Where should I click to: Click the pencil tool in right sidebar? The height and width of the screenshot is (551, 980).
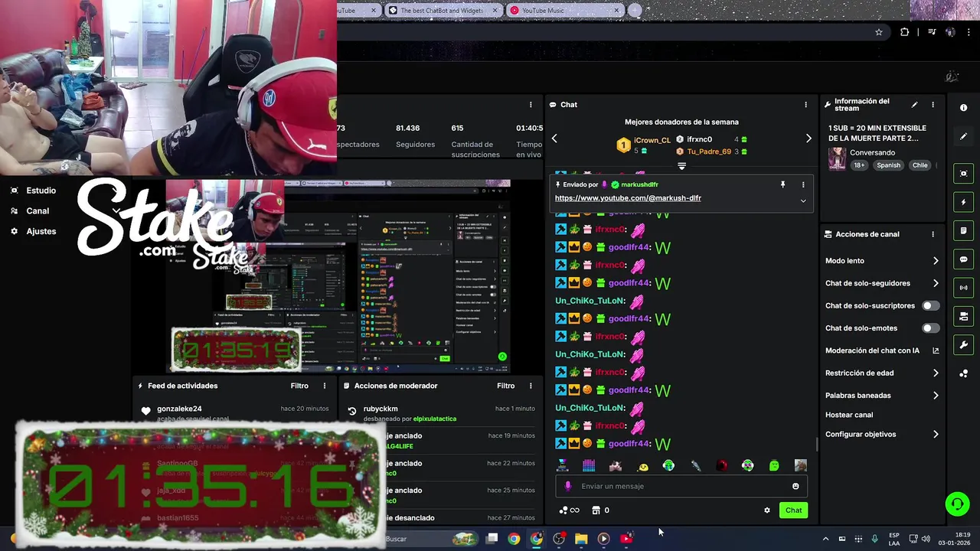[x=963, y=136]
